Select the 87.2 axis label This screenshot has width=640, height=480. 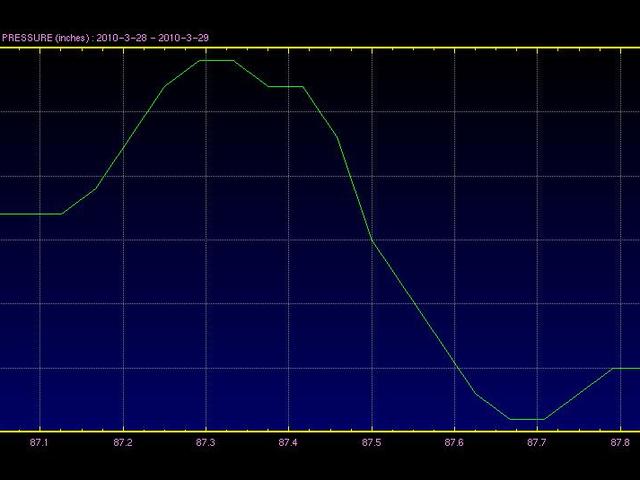tap(123, 442)
